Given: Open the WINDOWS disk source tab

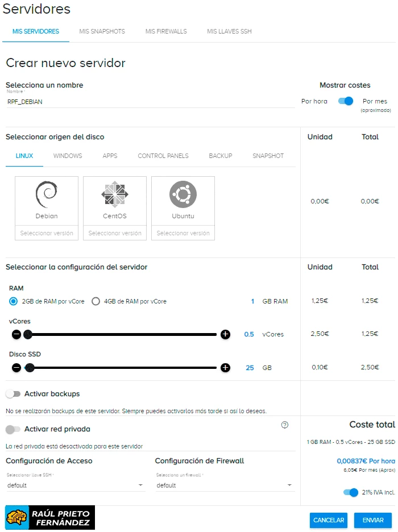Looking at the screenshot, I should (x=67, y=155).
